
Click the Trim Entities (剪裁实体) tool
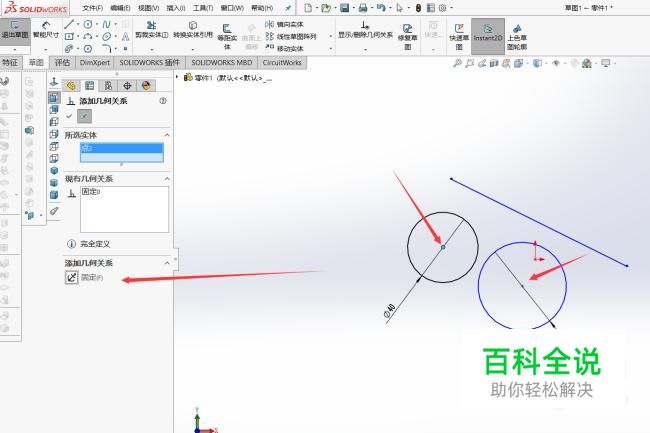[152, 30]
